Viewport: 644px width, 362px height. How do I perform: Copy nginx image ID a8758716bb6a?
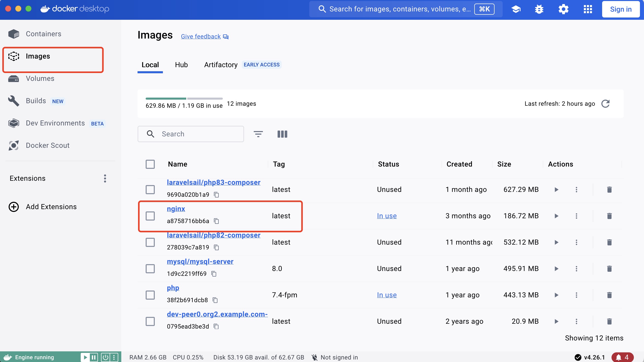click(x=216, y=221)
